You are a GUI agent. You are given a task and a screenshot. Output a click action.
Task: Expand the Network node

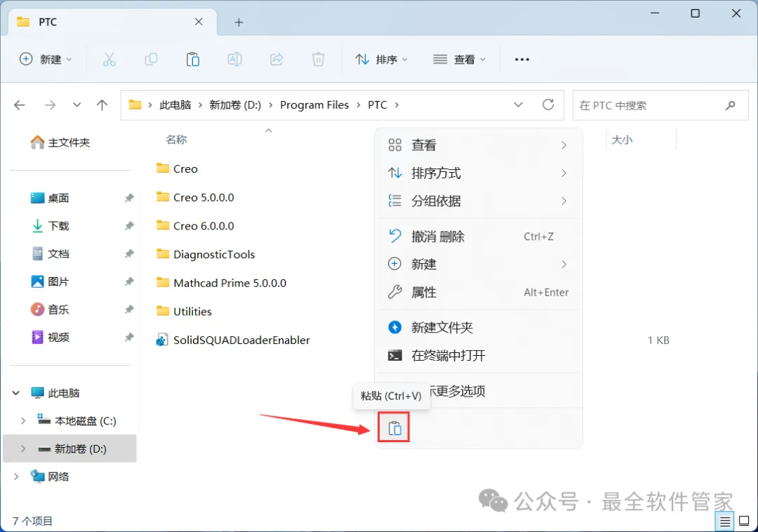pyautogui.click(x=16, y=477)
